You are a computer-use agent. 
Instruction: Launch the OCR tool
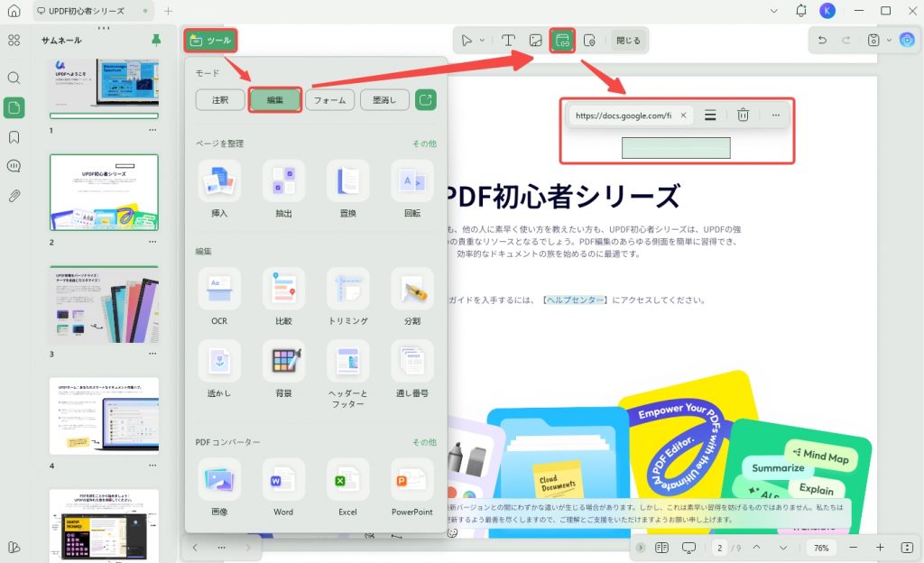(219, 296)
